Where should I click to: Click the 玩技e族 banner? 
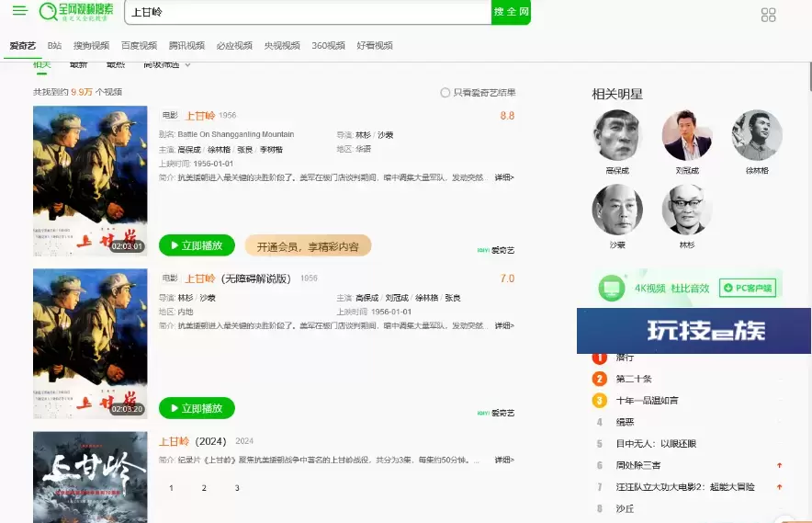coord(694,331)
